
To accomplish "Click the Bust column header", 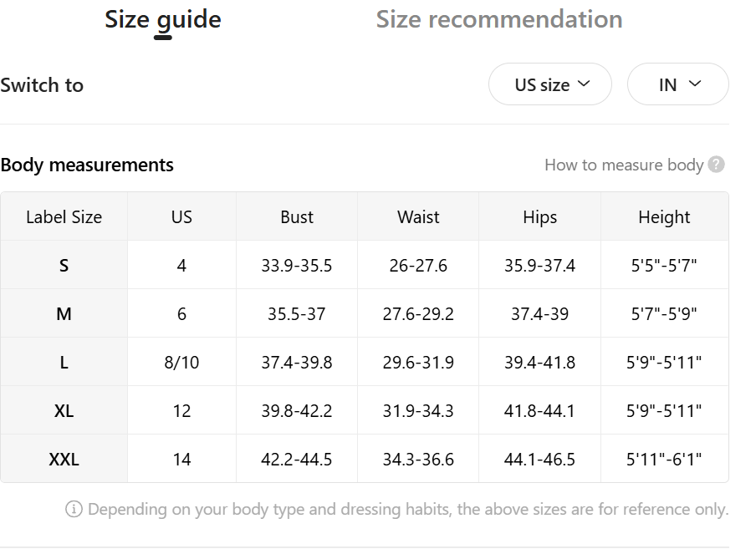I will tap(297, 216).
